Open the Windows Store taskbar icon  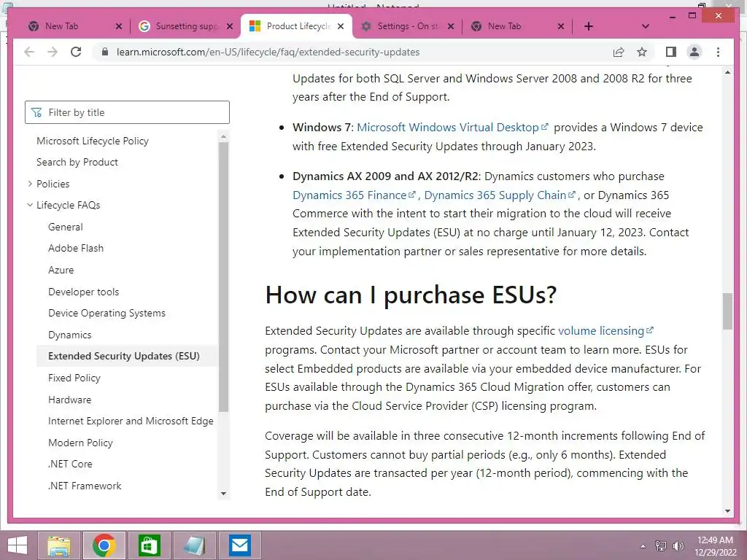click(149, 545)
